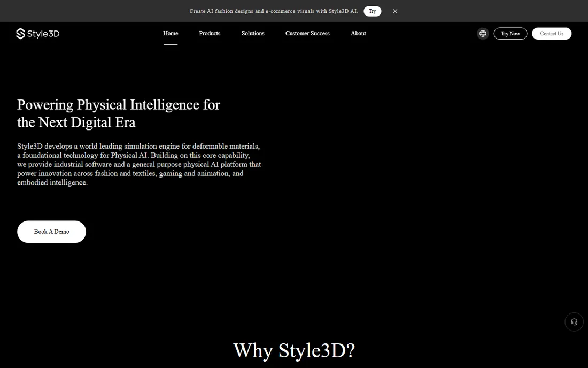Click the Try Now button
The height and width of the screenshot is (368, 588).
(x=510, y=33)
